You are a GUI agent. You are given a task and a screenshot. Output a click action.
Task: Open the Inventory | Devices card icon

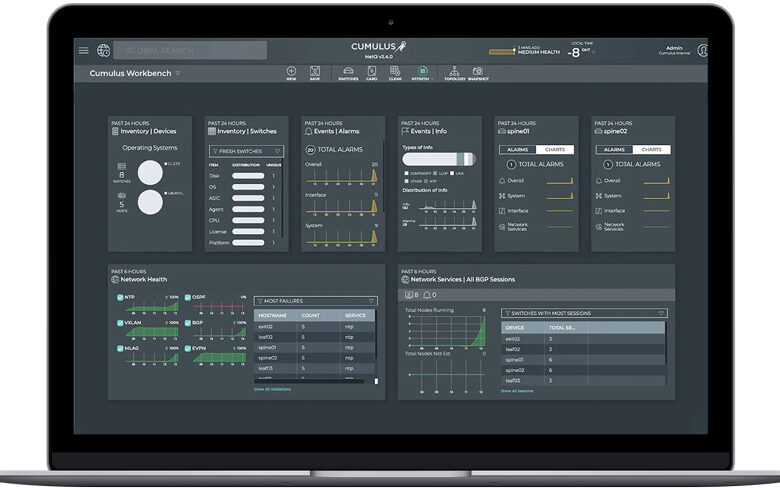tap(115, 131)
